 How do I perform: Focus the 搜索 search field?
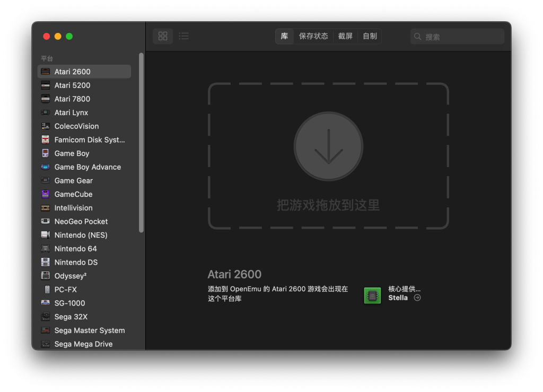pos(457,37)
